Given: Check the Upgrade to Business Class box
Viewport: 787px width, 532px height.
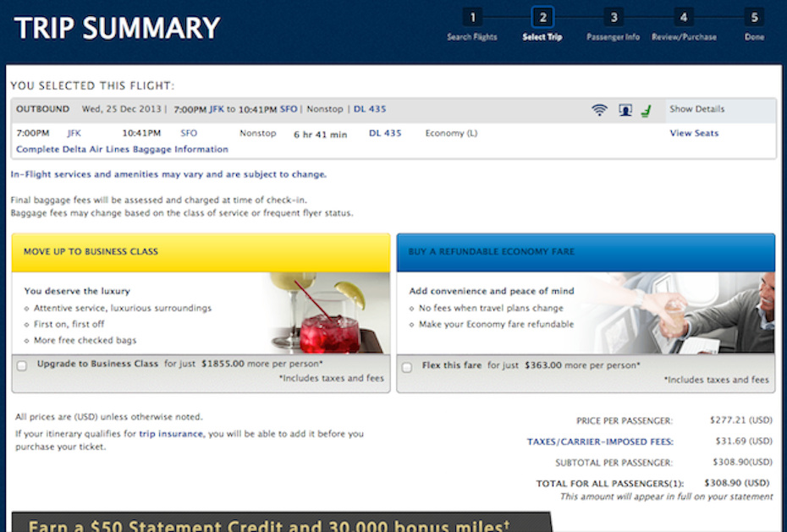Looking at the screenshot, I should 22,365.
